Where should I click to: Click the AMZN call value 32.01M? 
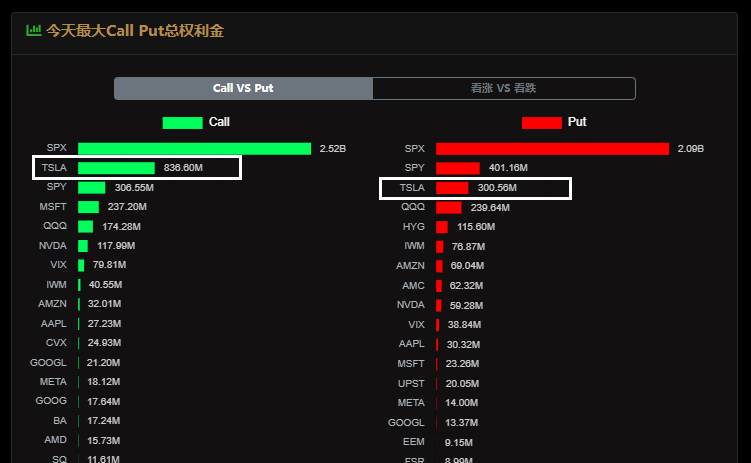(x=104, y=304)
